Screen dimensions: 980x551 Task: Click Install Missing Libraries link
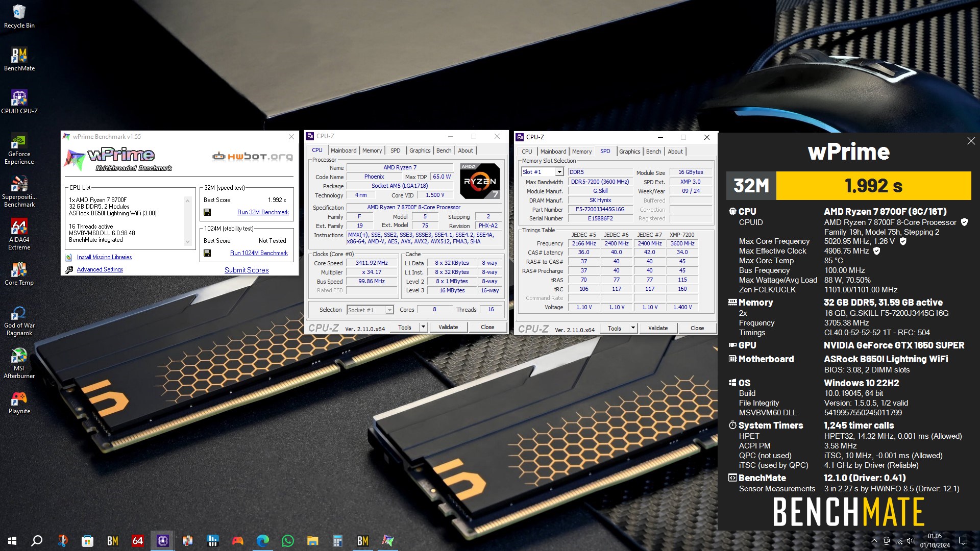tap(104, 257)
